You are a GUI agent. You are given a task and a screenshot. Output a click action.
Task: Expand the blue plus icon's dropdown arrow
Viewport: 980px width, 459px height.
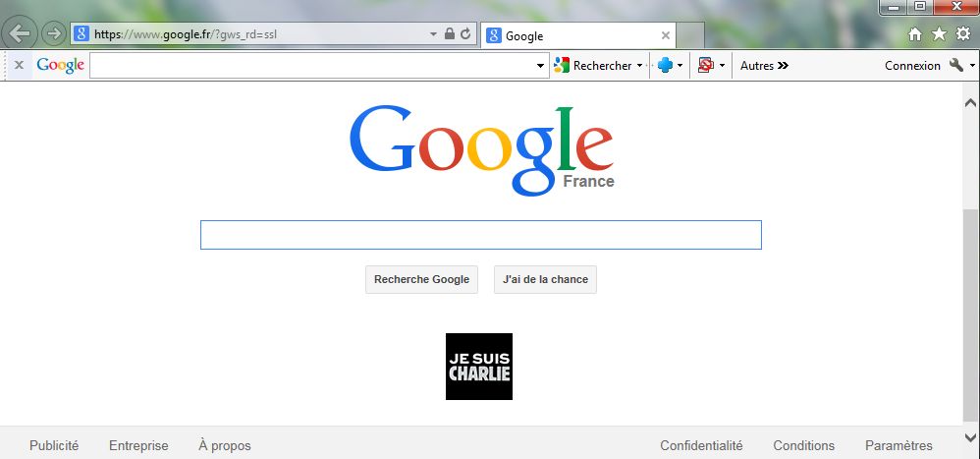click(680, 66)
